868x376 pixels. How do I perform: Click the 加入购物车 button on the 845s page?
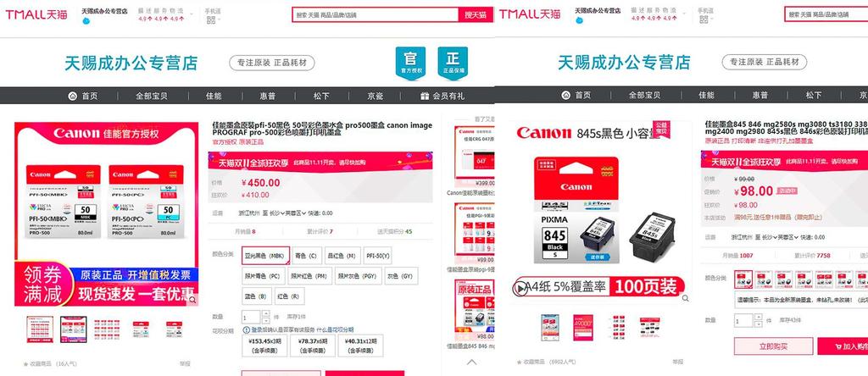point(843,346)
